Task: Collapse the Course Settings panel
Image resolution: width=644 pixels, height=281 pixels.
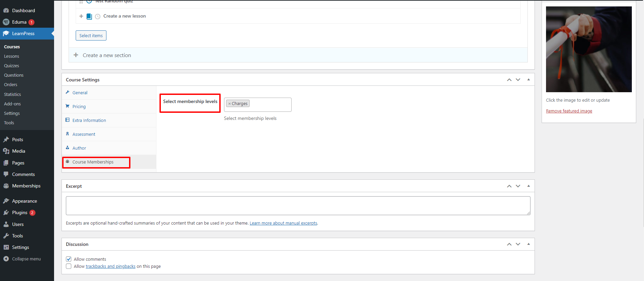Action: 528,80
